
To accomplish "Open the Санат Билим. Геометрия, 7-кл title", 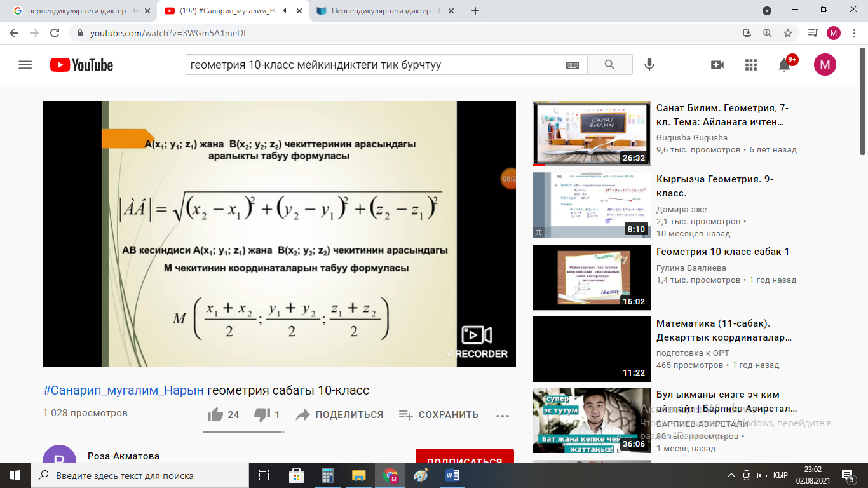I will 722,115.
